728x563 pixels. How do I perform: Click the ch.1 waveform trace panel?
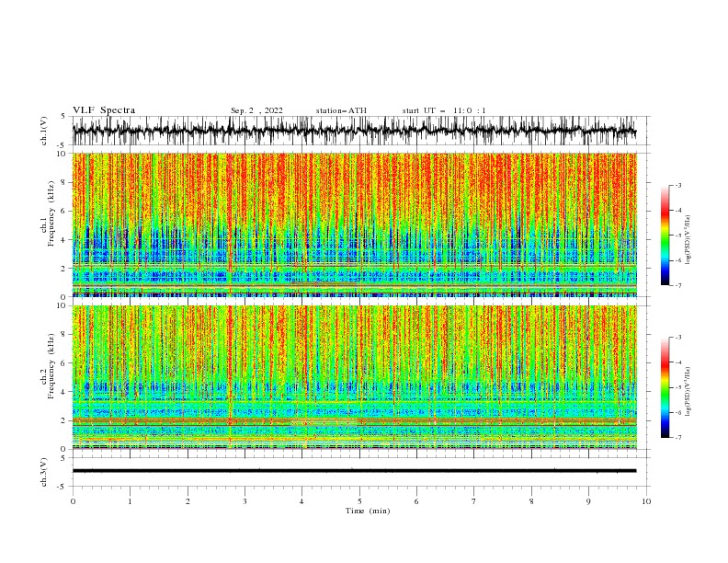coord(361,131)
